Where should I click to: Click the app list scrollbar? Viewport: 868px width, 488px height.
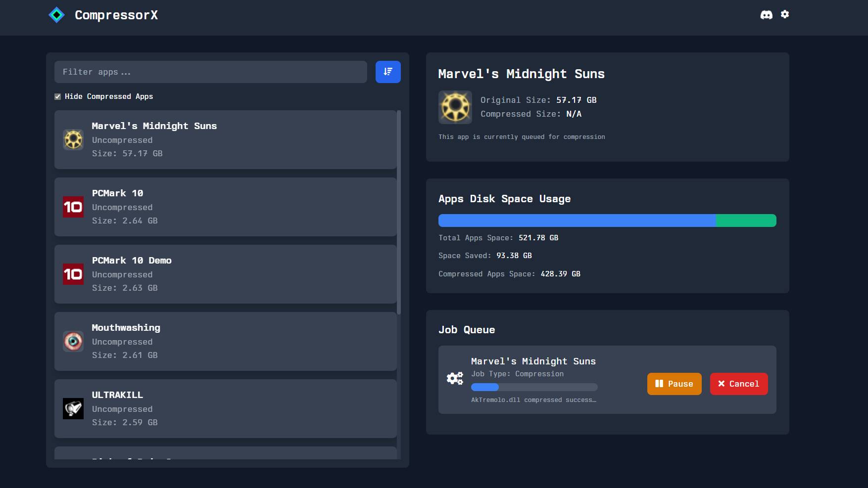click(x=399, y=213)
